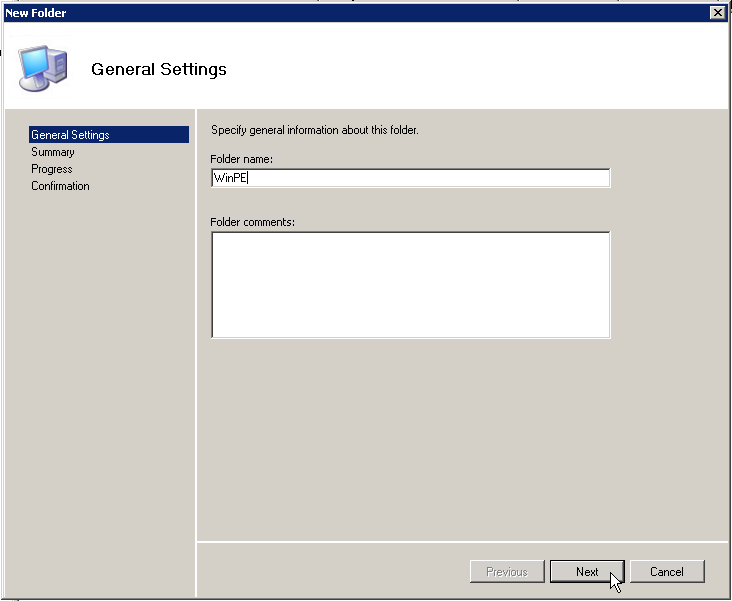Click the WinPE text in Folder name

pos(229,178)
